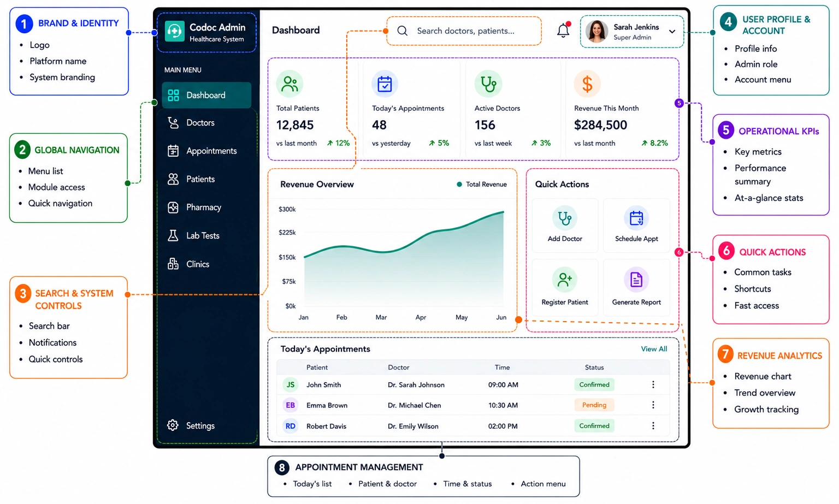This screenshot has width=839, height=504.
Task: Click Confirmed status for Robert Davis
Action: click(x=594, y=426)
